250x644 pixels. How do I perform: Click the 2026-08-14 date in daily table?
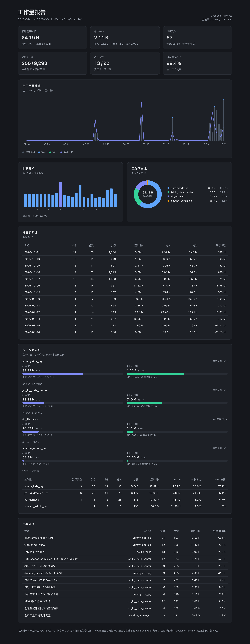(x=32, y=332)
